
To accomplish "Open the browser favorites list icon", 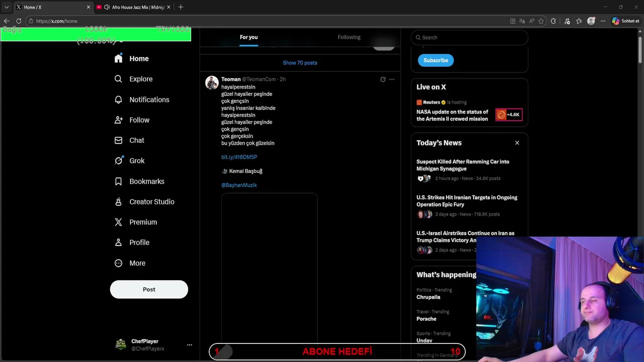I will pyautogui.click(x=579, y=21).
